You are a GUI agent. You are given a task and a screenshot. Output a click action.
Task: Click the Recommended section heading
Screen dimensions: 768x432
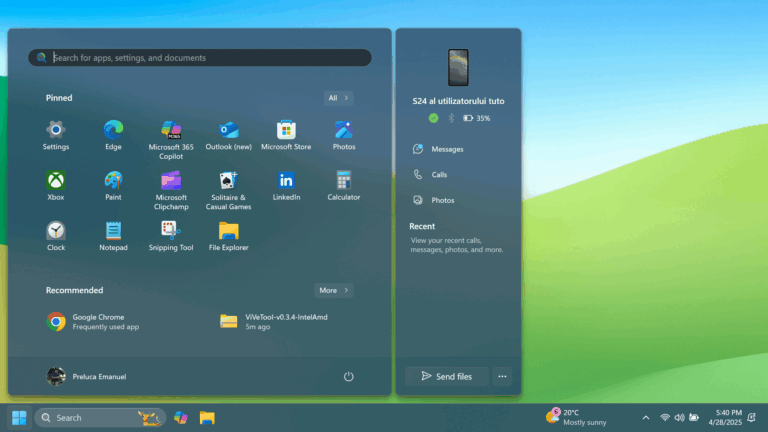(x=74, y=290)
